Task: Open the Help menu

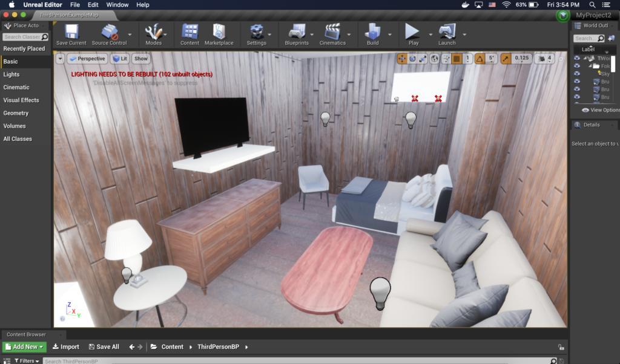Action: point(143,5)
